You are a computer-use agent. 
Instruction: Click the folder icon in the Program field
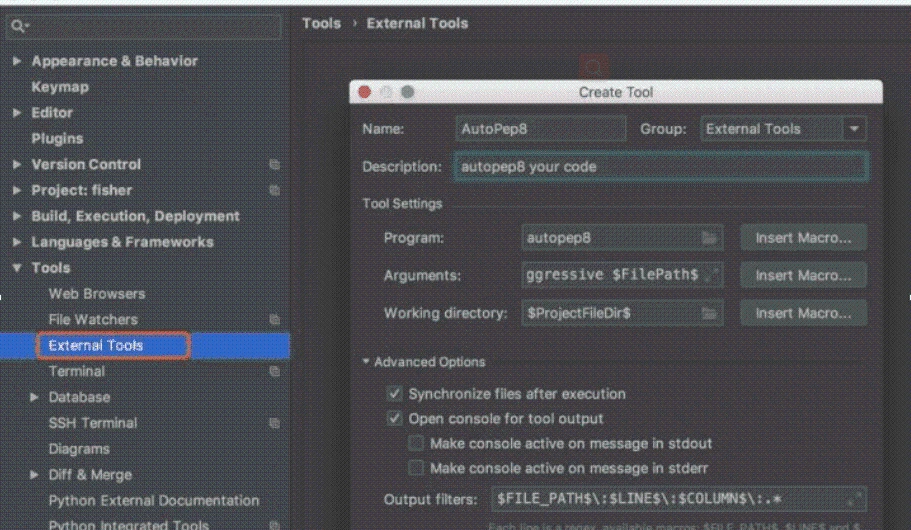coord(710,239)
